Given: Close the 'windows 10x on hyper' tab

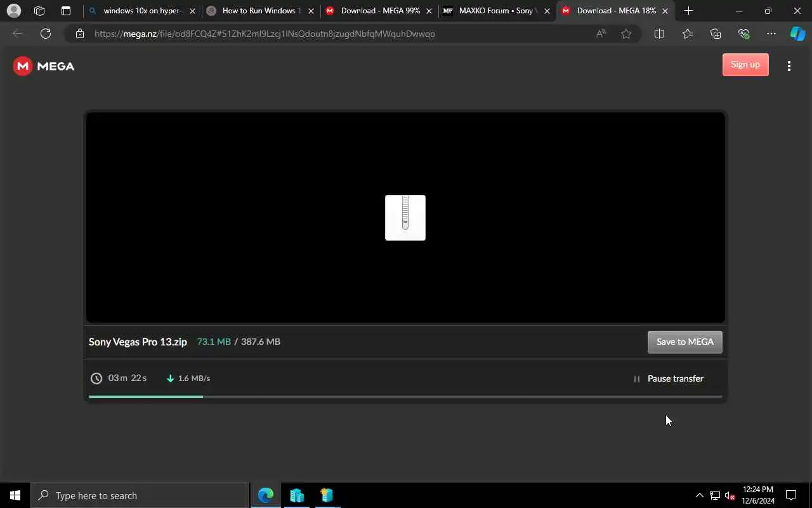Looking at the screenshot, I should (193, 11).
